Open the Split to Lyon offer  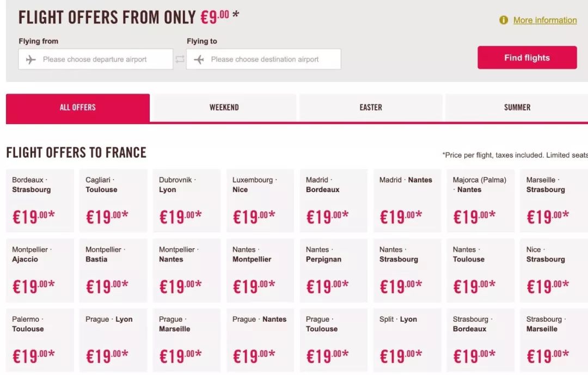tap(407, 340)
